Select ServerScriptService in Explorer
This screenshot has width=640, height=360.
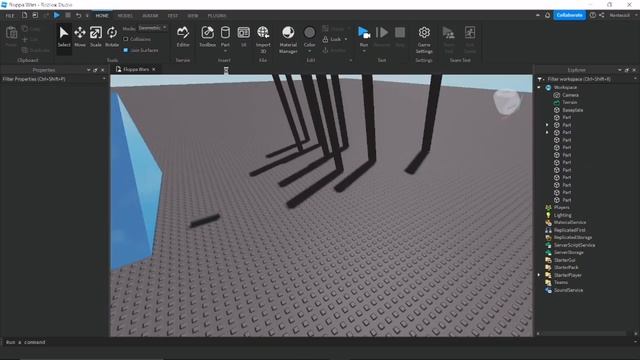pyautogui.click(x=574, y=245)
